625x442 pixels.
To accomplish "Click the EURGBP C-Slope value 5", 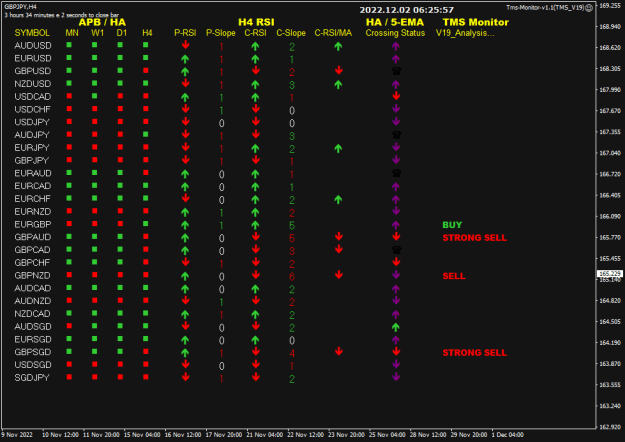I will [292, 225].
